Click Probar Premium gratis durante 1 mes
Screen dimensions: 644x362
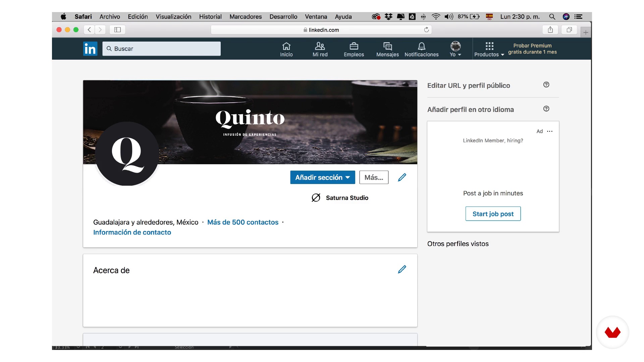tap(532, 49)
